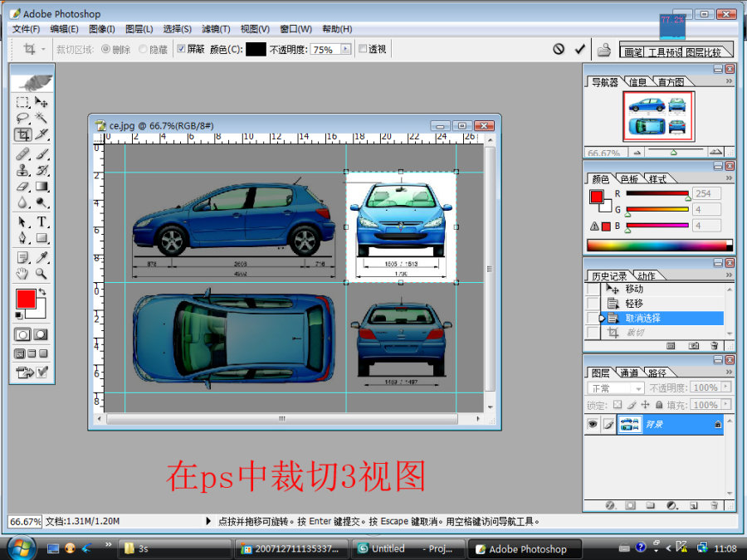Image resolution: width=747 pixels, height=560 pixels.
Task: Toggle the 透视 perspective checkbox
Action: tap(363, 49)
